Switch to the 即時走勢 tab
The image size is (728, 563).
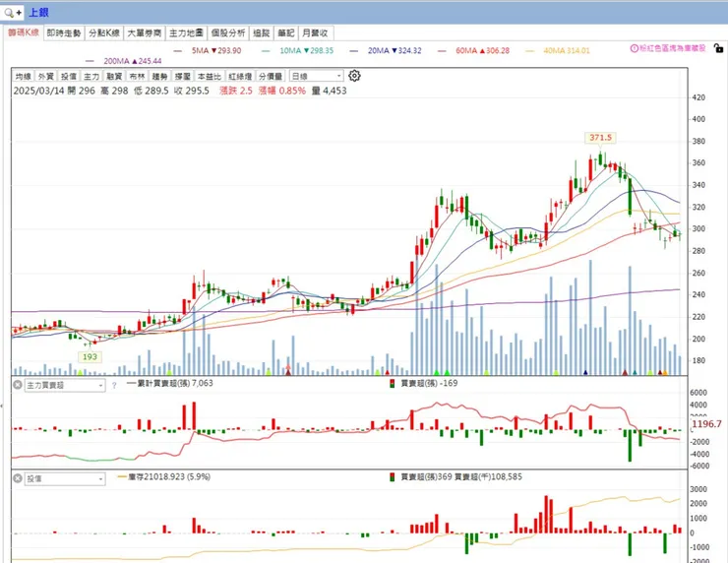pos(64,33)
